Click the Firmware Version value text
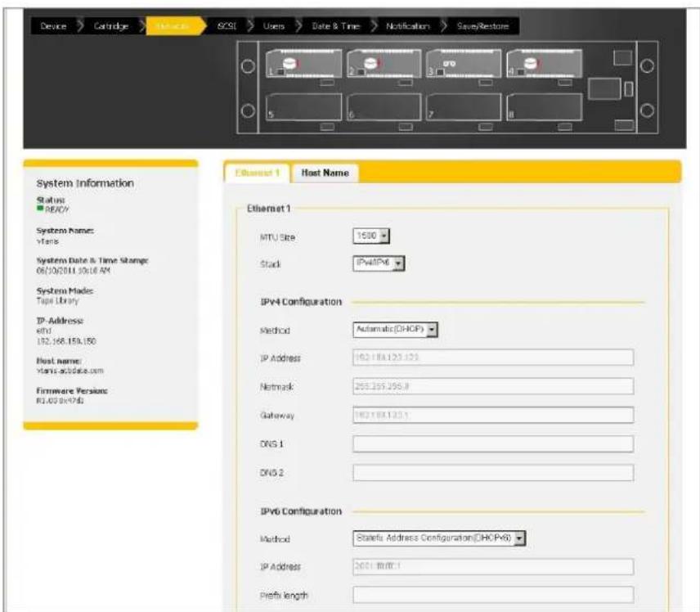The width and height of the screenshot is (700, 612). (x=60, y=401)
